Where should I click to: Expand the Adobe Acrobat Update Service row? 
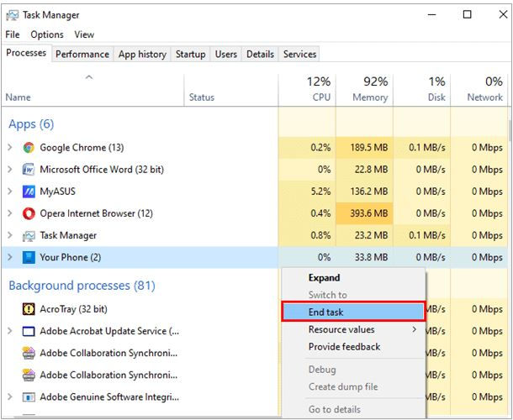pyautogui.click(x=10, y=331)
